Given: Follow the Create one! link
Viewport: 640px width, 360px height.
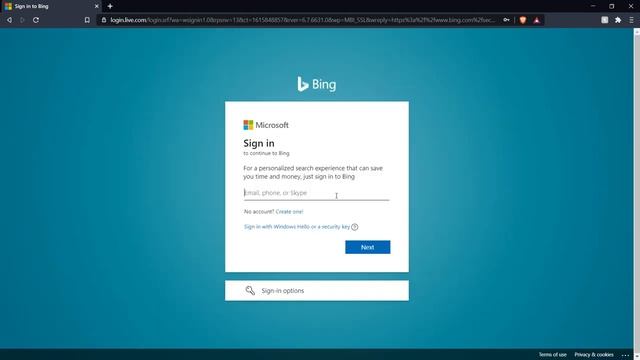Looking at the screenshot, I should click(x=289, y=211).
